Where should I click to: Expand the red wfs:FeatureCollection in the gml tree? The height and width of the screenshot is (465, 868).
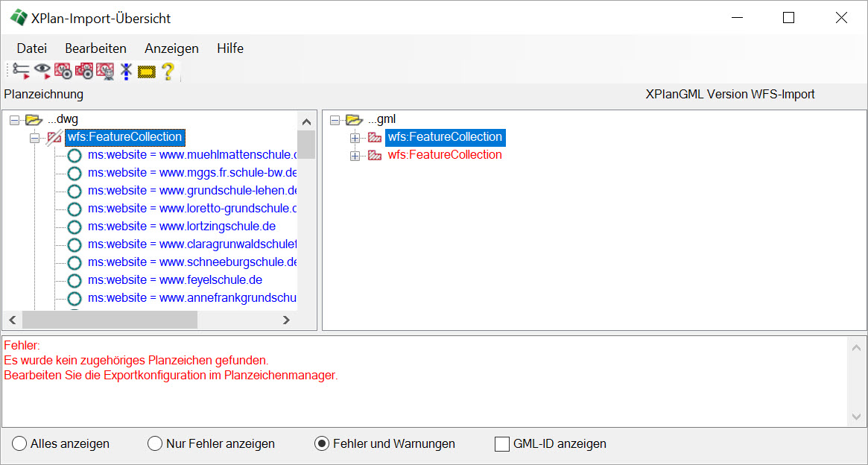(x=355, y=155)
